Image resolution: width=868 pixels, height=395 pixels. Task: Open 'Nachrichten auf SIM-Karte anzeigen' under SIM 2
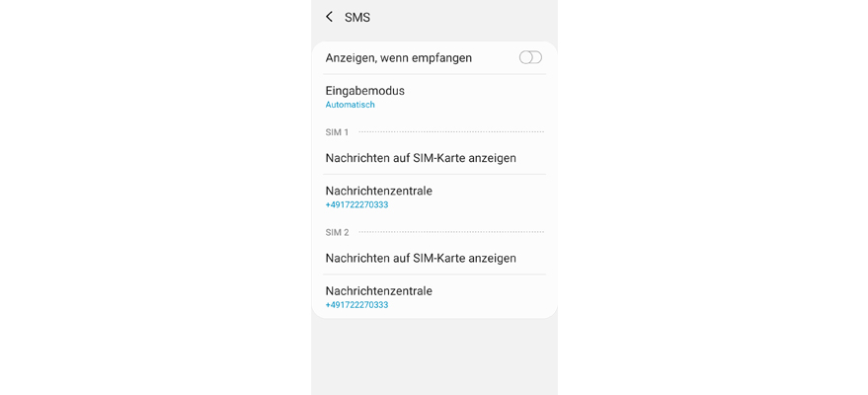(421, 259)
